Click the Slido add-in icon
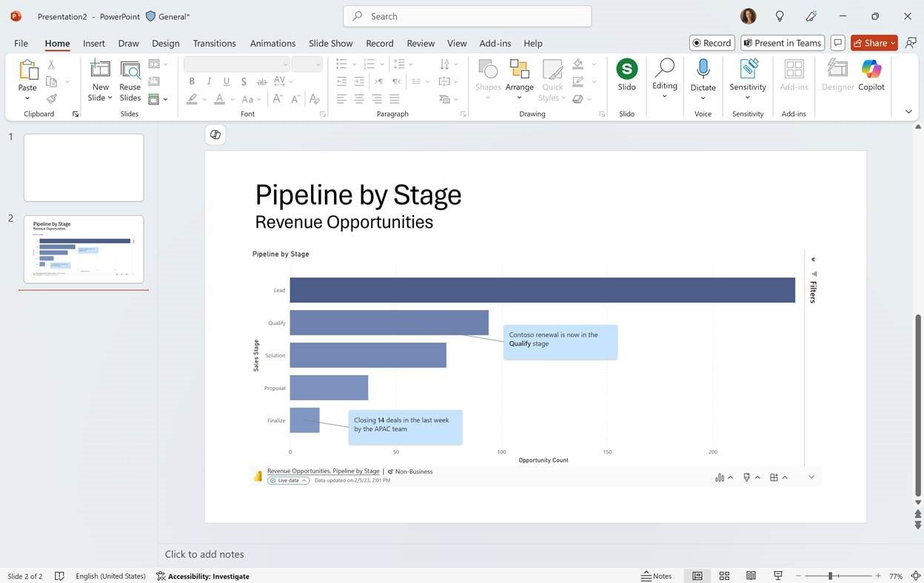This screenshot has height=583, width=924. tap(626, 75)
